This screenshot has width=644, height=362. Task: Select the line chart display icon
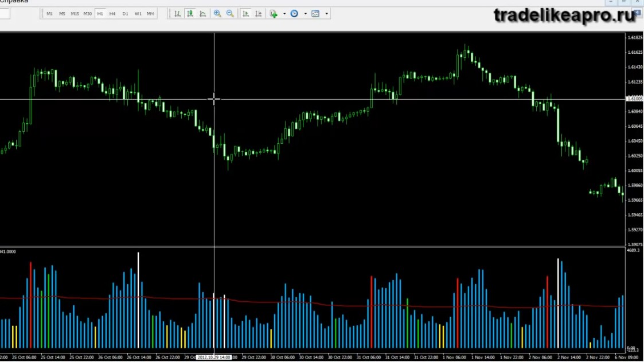coord(203,14)
